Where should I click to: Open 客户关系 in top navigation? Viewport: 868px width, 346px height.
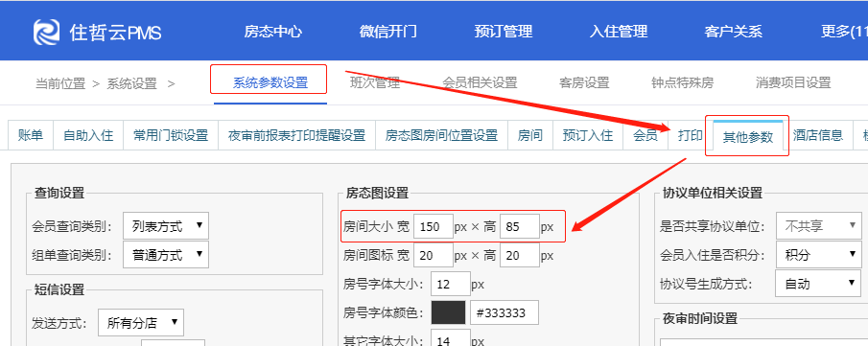point(734,32)
